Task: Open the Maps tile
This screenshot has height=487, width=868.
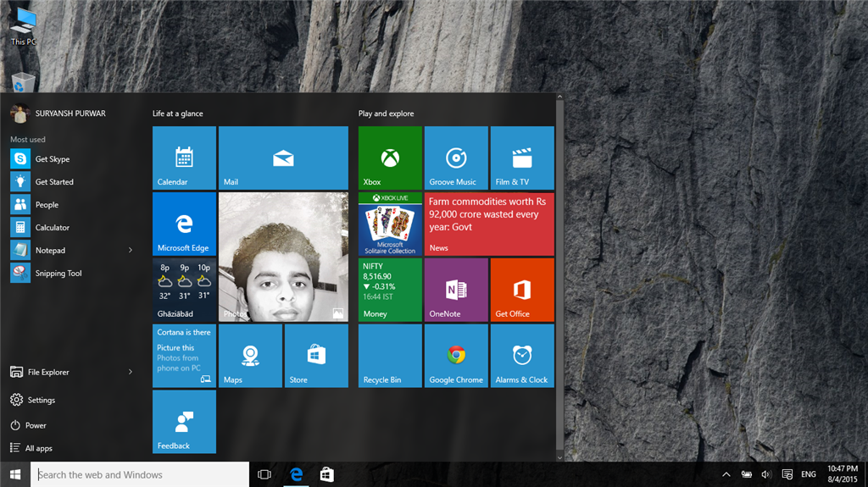Action: pyautogui.click(x=250, y=355)
